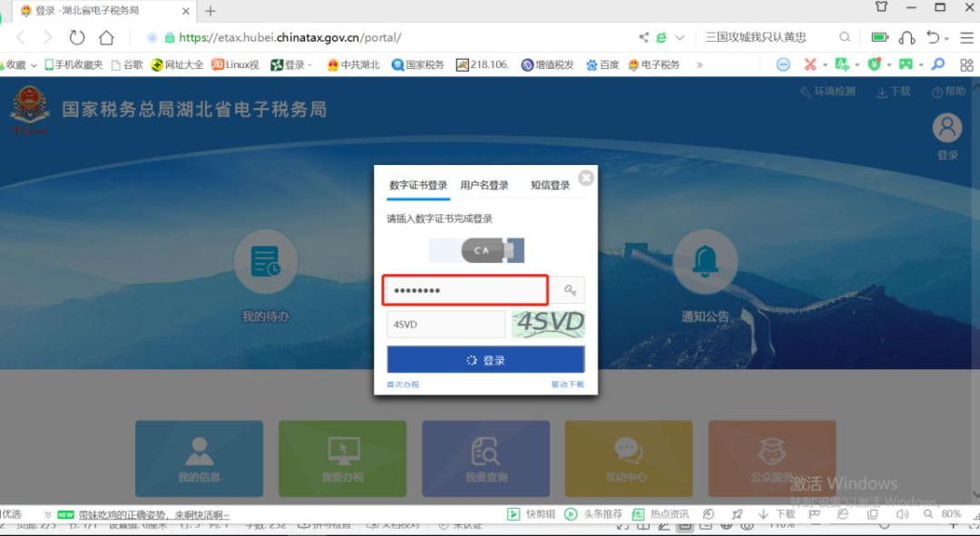Open the yellow 互动中心 tile

pyautogui.click(x=629, y=459)
